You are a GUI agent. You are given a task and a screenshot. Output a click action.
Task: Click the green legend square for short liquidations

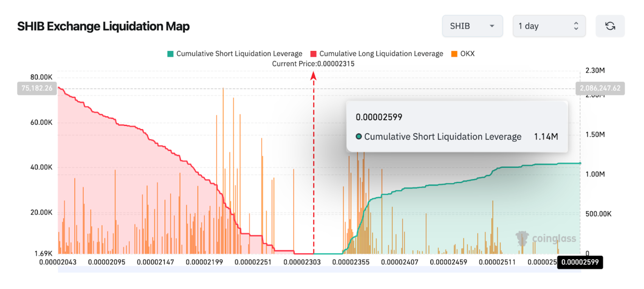pos(170,53)
